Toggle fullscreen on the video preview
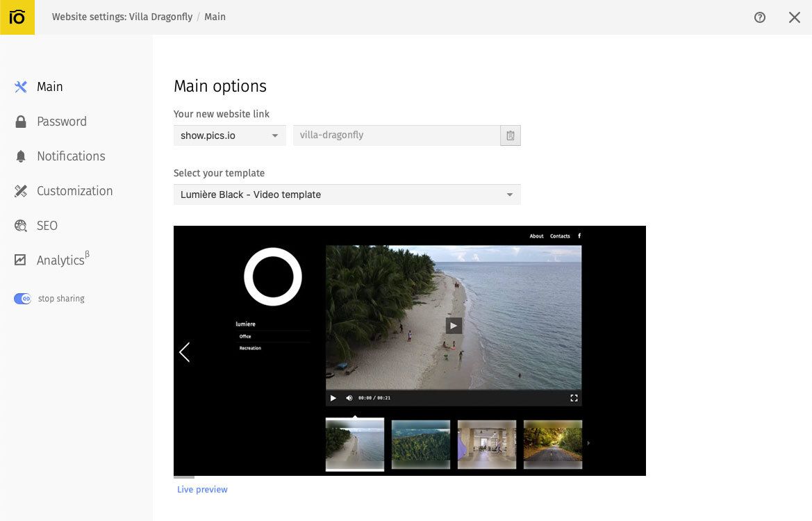 [x=574, y=398]
